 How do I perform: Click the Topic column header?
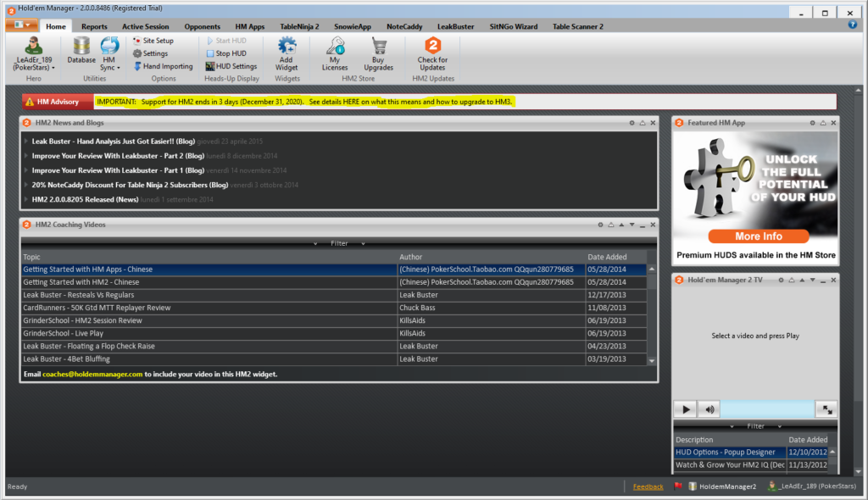(209, 257)
